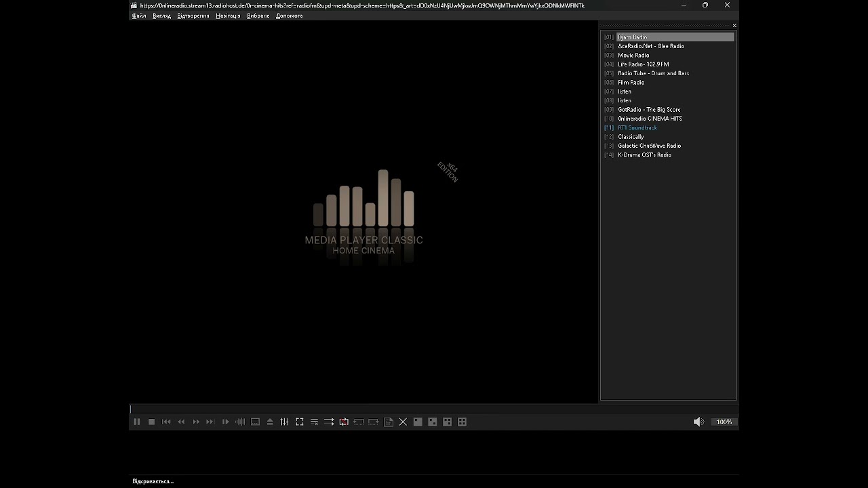
Task: Select Movie Radio in the playlist
Action: coord(668,56)
